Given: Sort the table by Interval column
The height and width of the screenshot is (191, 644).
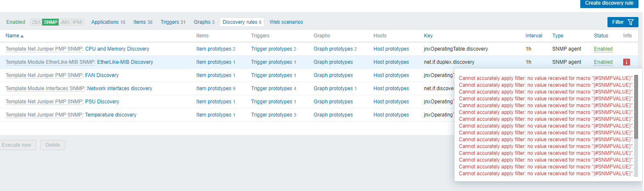Looking at the screenshot, I should [x=534, y=36].
